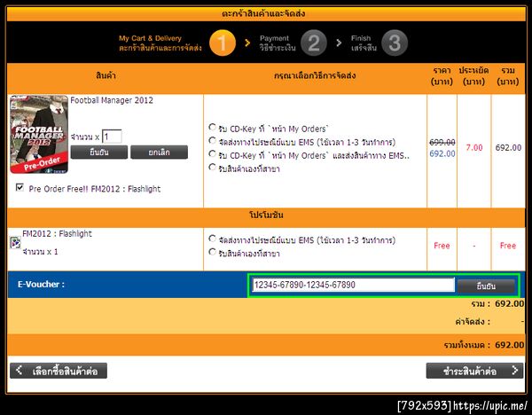Click เลือกซื้อสินค้าต่อ continue shopping button
This screenshot has height=415, width=532.
pos(59,371)
